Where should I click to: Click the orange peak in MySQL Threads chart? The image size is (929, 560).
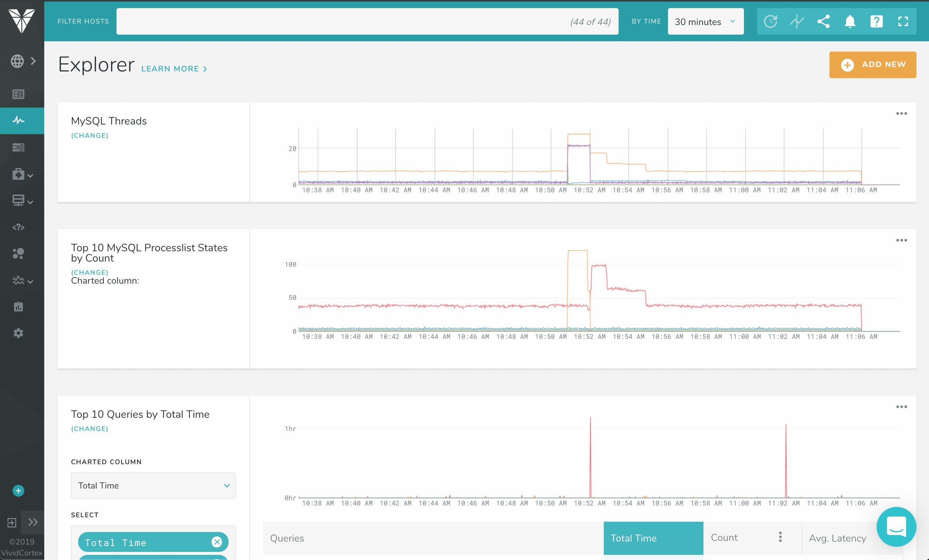click(579, 134)
